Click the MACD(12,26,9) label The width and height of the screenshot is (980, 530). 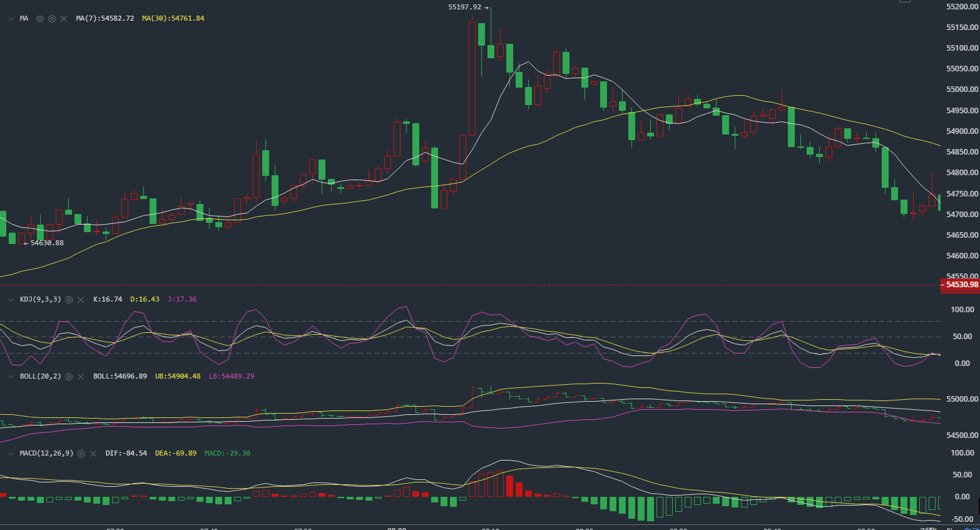[46, 454]
